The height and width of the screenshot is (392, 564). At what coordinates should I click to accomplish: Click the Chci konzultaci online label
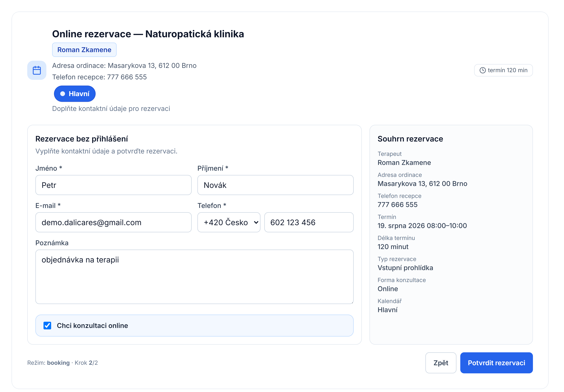92,325
